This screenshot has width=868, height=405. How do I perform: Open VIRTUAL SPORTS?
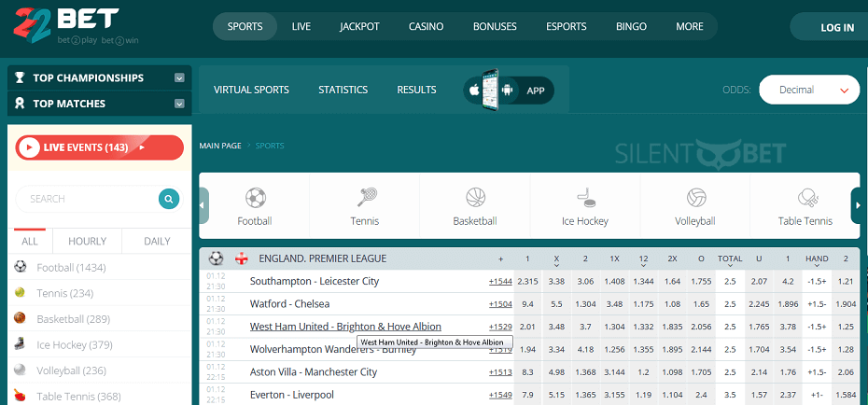251,90
